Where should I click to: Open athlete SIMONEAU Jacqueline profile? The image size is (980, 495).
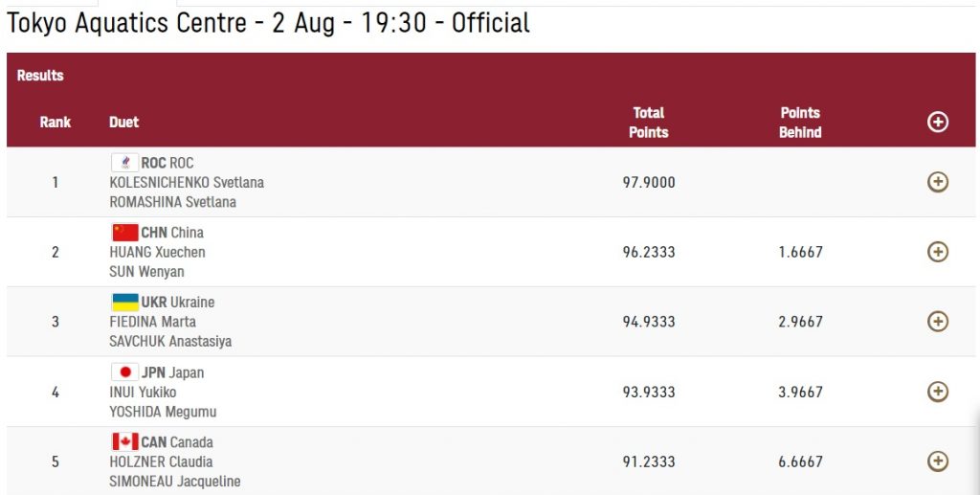click(x=174, y=482)
